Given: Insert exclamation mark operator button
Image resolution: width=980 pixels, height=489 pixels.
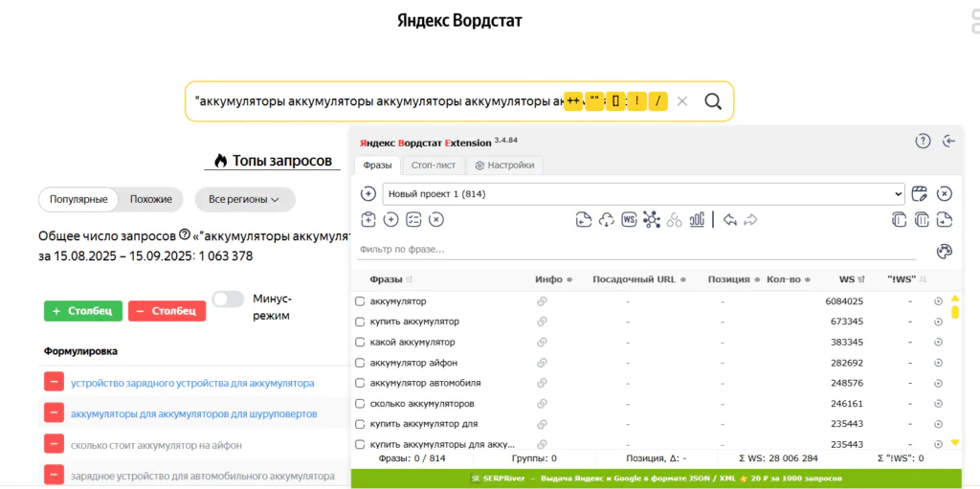Looking at the screenshot, I should pyautogui.click(x=636, y=101).
